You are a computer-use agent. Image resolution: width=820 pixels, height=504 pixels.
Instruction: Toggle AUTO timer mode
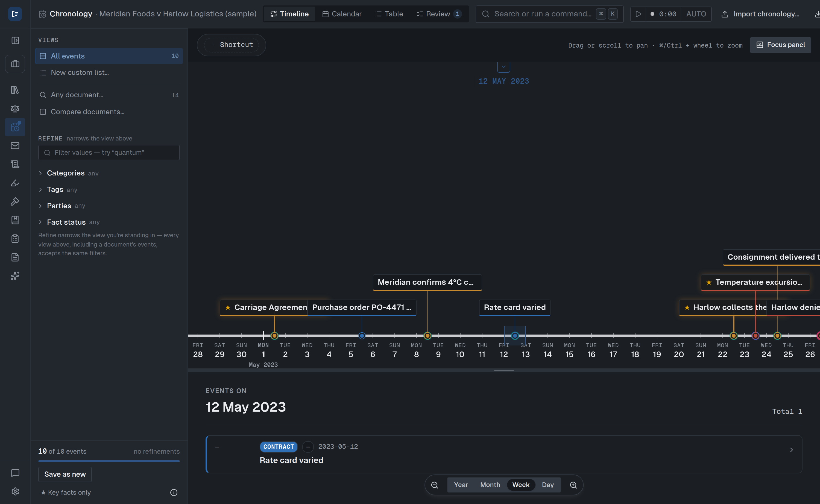[696, 14]
